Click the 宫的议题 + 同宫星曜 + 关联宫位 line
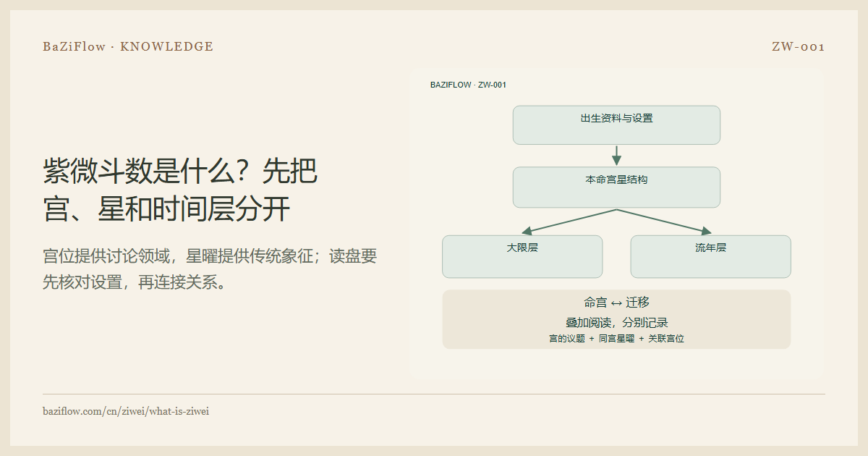The image size is (868, 456). pos(616,338)
